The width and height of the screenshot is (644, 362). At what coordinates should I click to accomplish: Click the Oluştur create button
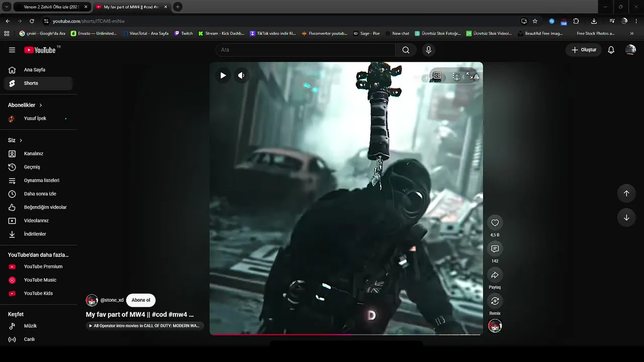point(584,50)
